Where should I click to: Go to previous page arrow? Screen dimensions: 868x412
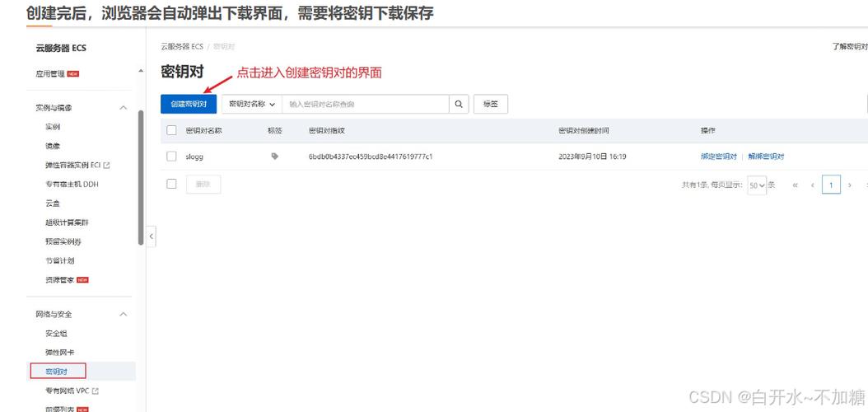click(x=813, y=185)
